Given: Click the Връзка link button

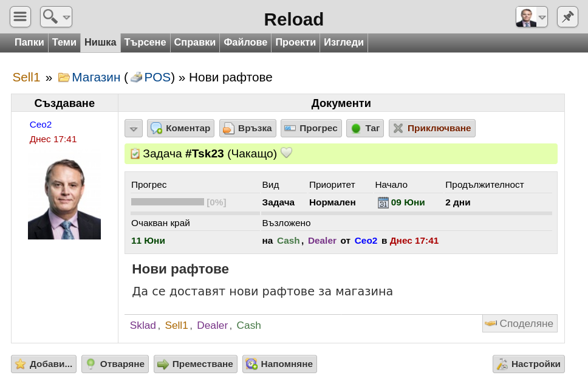Looking at the screenshot, I should tap(248, 128).
